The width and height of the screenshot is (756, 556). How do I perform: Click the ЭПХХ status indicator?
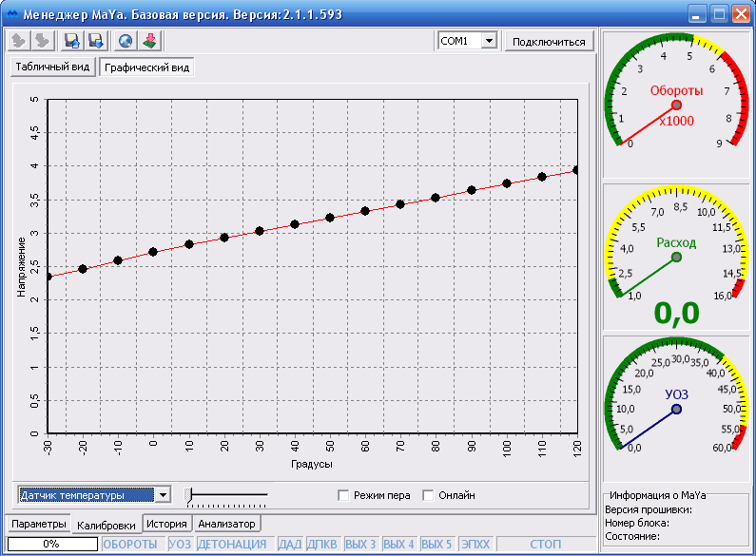(x=475, y=544)
